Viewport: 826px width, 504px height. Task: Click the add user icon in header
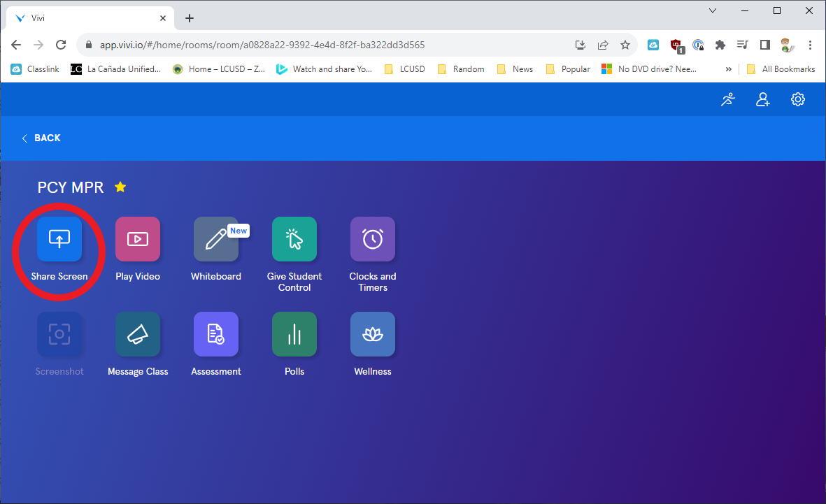pyautogui.click(x=763, y=99)
